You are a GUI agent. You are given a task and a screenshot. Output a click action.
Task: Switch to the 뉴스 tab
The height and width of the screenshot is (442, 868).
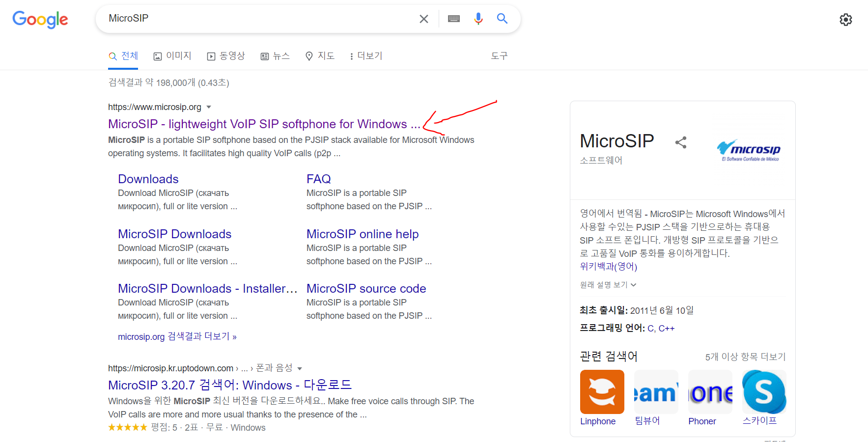[x=275, y=56]
